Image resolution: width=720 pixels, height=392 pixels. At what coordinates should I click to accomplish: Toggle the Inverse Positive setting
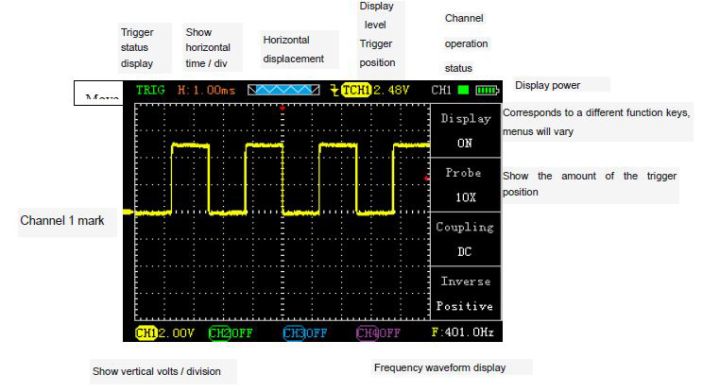pyautogui.click(x=465, y=294)
